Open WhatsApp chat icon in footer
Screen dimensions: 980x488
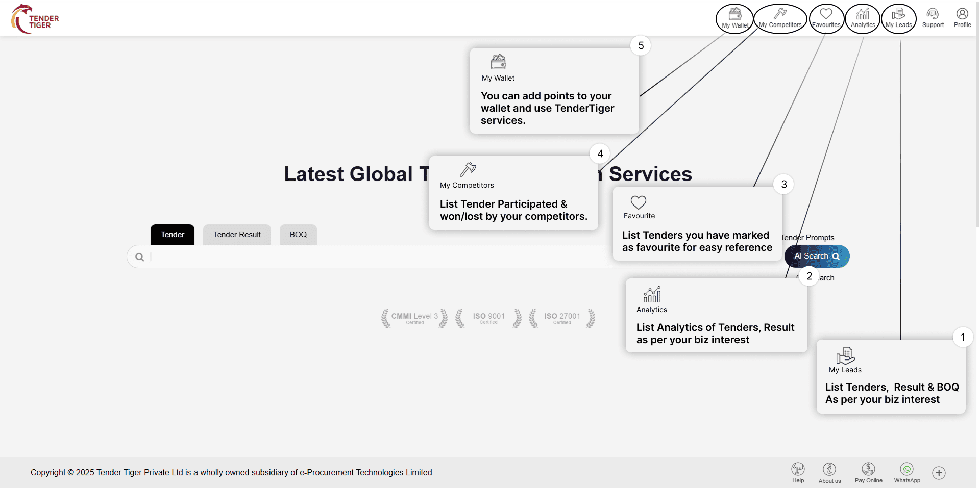click(x=907, y=472)
